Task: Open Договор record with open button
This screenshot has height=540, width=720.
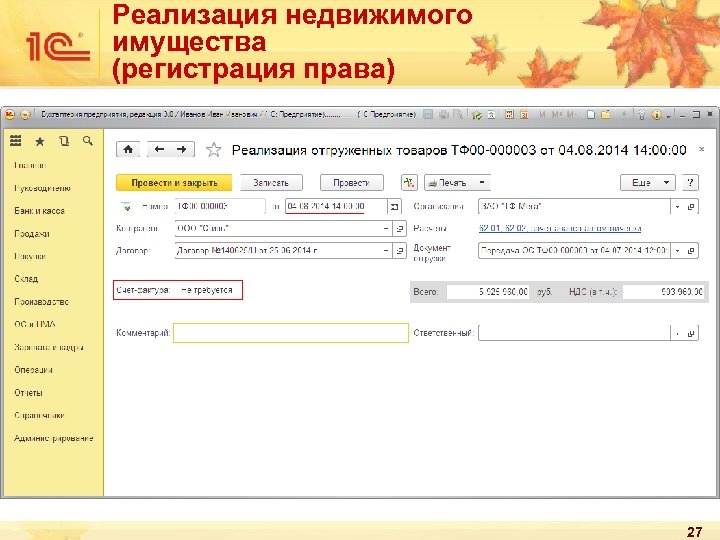Action: pyautogui.click(x=400, y=251)
